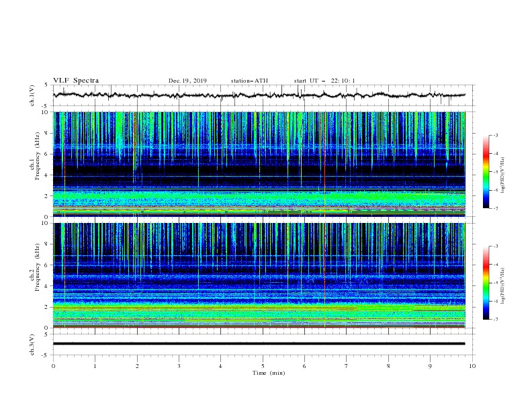
Task: Click the log(PSD) label beside ch.2 colorbar
Action: [x=503, y=286]
